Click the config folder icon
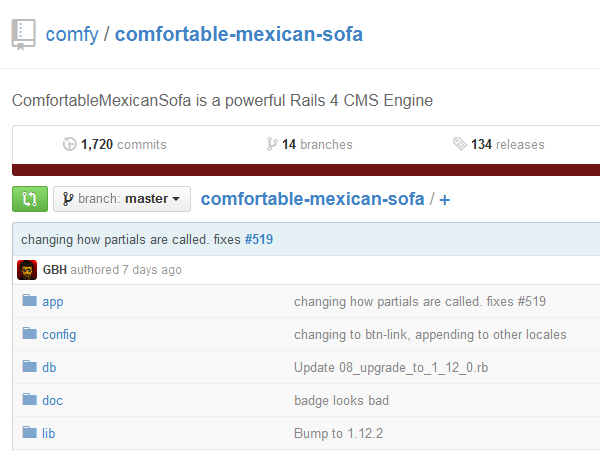 29,334
